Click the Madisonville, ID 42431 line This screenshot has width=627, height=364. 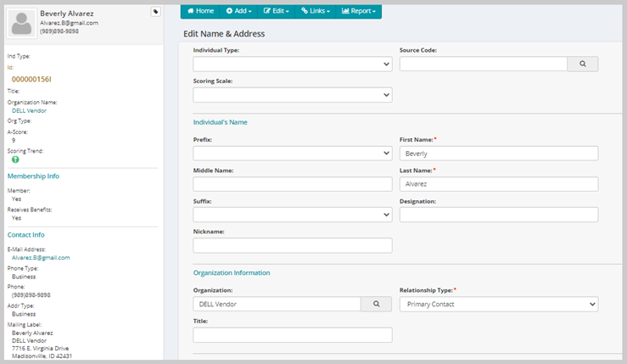click(x=42, y=356)
